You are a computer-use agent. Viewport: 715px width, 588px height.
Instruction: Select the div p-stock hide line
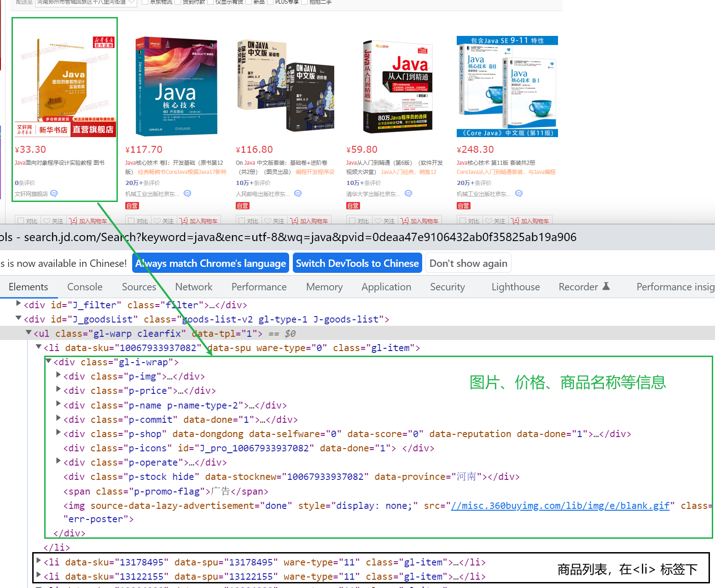coord(291,477)
